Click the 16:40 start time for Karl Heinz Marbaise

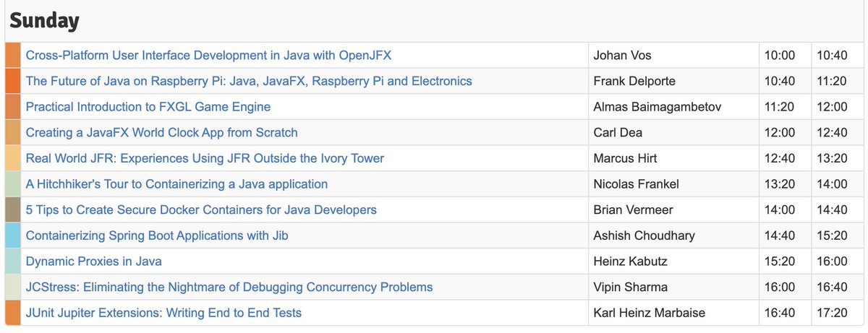coord(780,313)
